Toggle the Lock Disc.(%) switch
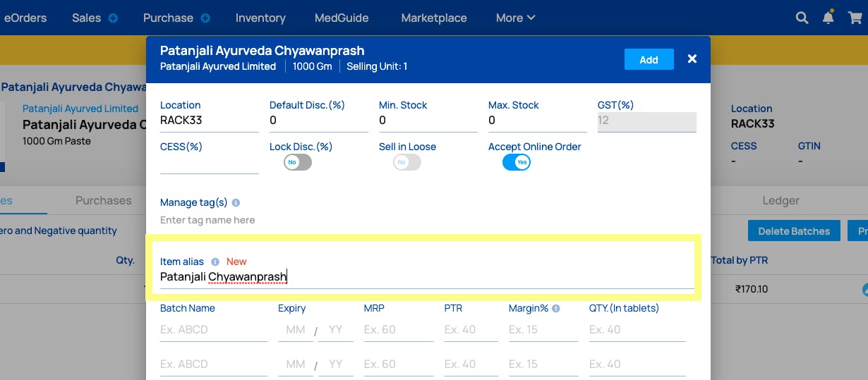 pyautogui.click(x=297, y=162)
